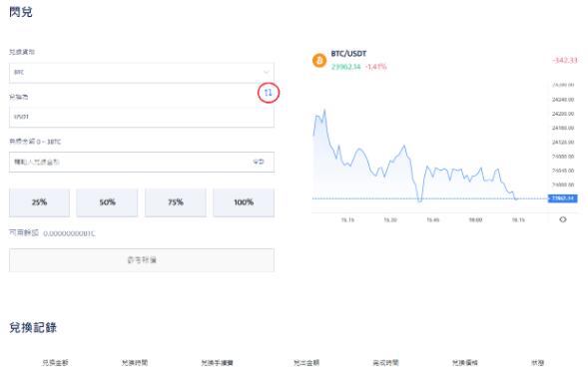Image resolution: width=588 pixels, height=374 pixels.
Task: Click the available balance 0.00000000BTC value
Action: point(69,233)
